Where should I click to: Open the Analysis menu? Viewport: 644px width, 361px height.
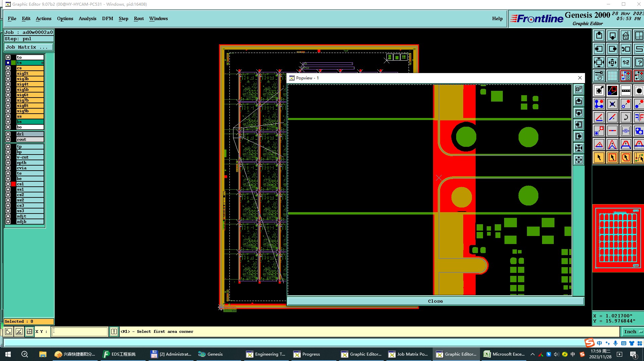coord(88,18)
